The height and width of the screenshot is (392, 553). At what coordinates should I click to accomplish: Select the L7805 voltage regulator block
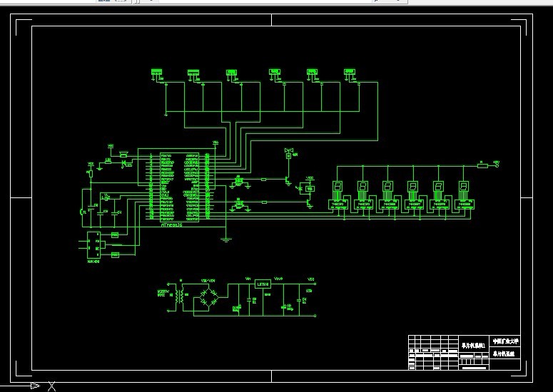pyautogui.click(x=263, y=284)
